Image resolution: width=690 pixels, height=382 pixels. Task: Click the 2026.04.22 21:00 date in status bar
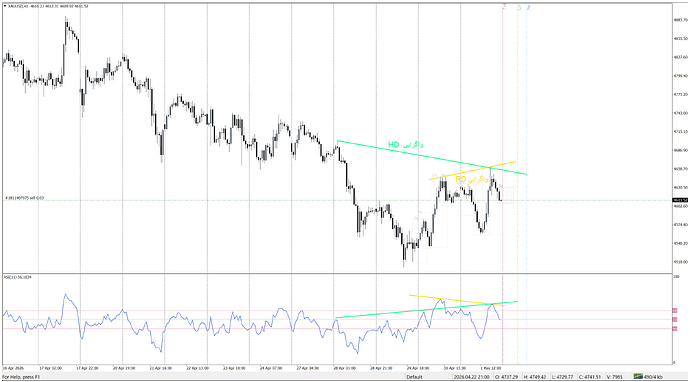[473, 377]
